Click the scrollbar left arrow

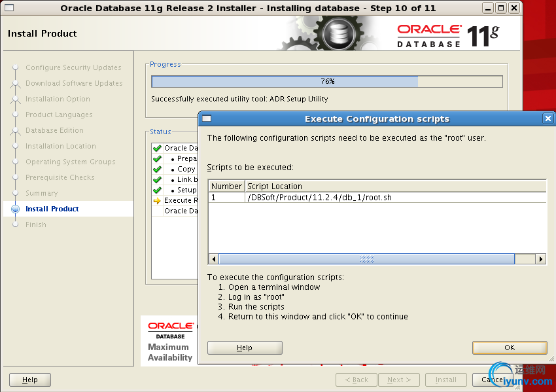[213, 259]
